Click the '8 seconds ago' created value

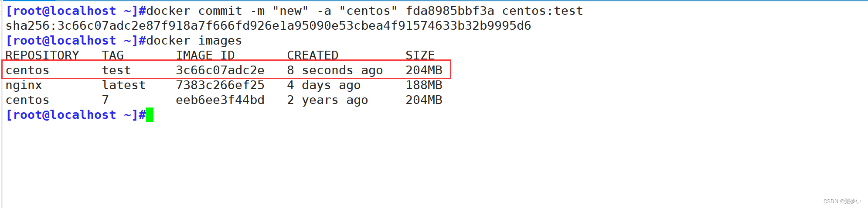click(x=335, y=70)
